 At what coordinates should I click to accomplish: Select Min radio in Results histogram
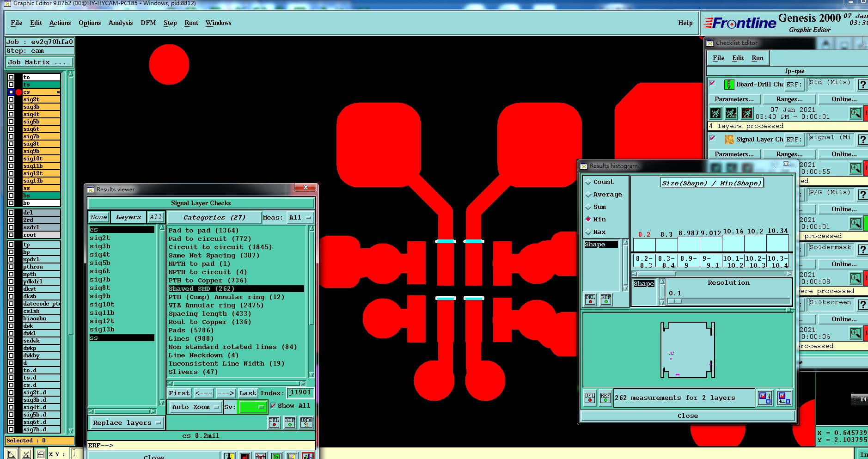coord(588,219)
